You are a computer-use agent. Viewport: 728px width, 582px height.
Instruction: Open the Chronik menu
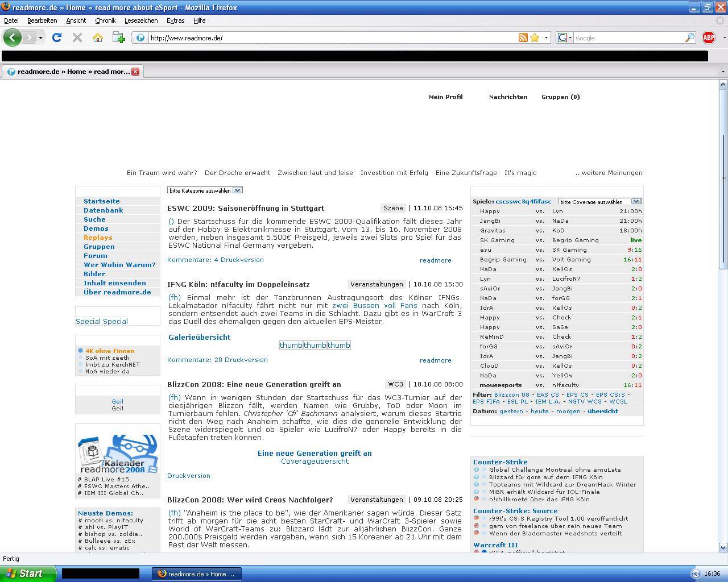click(x=105, y=20)
